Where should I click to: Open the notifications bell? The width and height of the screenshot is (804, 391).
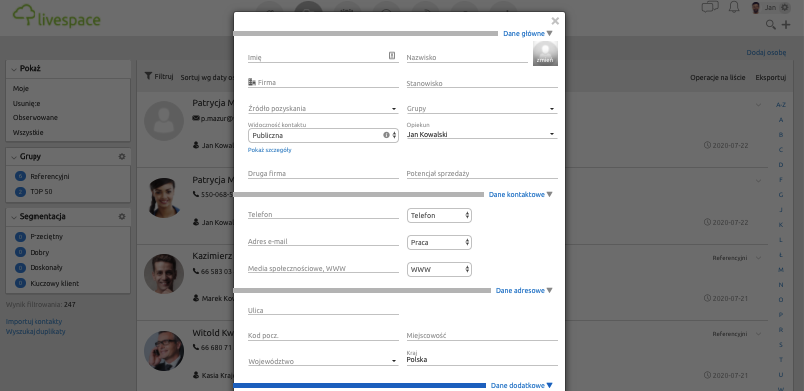pyautogui.click(x=734, y=7)
